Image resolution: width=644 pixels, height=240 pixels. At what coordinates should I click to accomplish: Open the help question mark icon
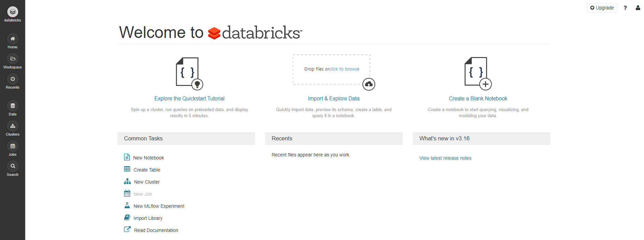pos(625,8)
